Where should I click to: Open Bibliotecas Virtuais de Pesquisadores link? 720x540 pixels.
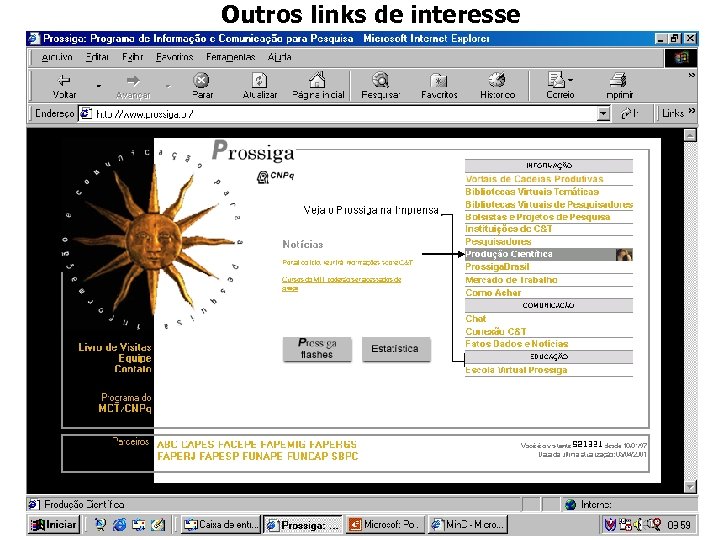pyautogui.click(x=549, y=205)
